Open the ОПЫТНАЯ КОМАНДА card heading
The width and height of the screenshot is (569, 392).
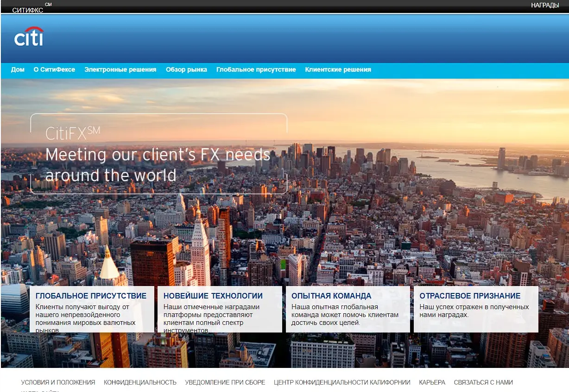tap(331, 296)
